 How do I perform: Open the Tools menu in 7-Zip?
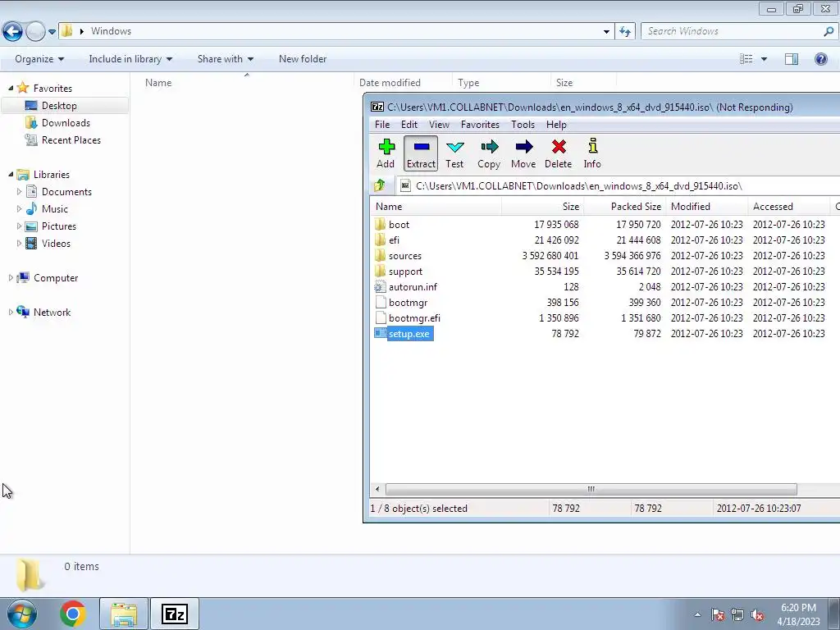(523, 125)
